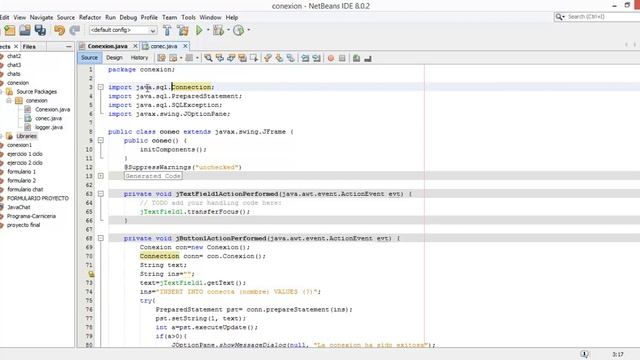Click the Debug Project icon
640x360 pixels.
point(219,30)
